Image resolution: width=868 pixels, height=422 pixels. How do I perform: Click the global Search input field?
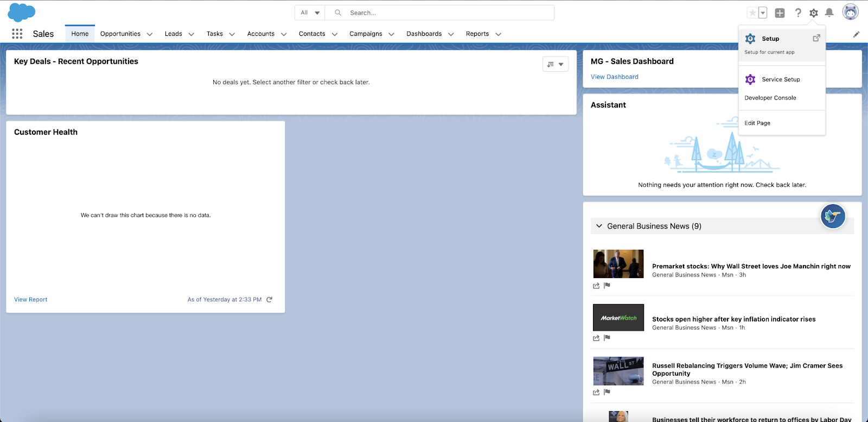(x=439, y=12)
